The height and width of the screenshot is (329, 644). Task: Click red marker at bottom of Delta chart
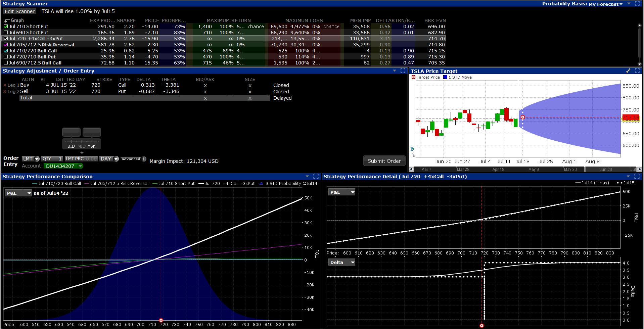pyautogui.click(x=481, y=326)
